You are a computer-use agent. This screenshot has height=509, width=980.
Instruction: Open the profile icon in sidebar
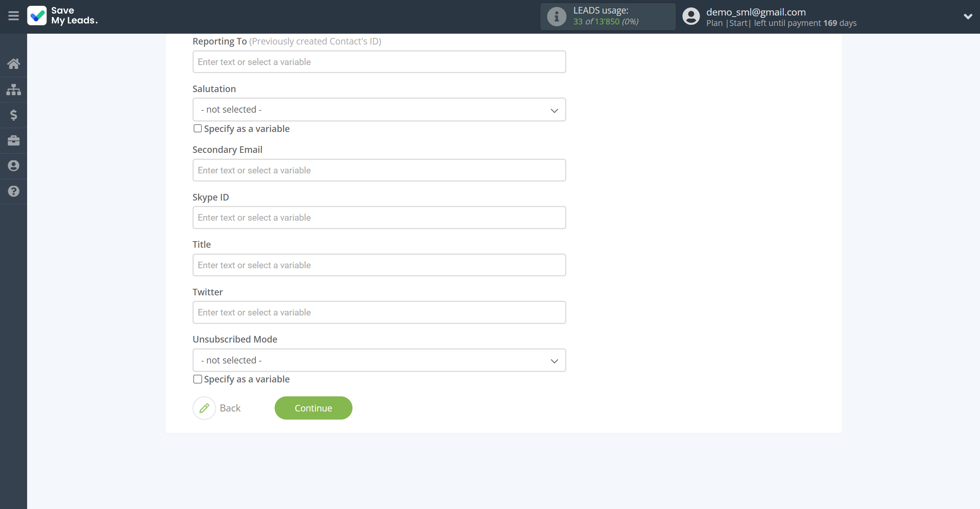coord(14,166)
